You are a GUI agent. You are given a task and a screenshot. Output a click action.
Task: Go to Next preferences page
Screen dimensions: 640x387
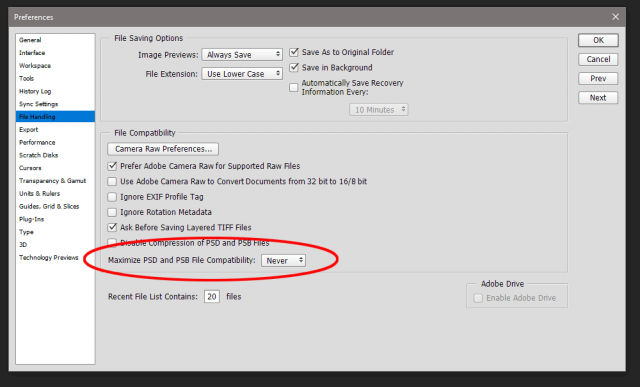(598, 98)
